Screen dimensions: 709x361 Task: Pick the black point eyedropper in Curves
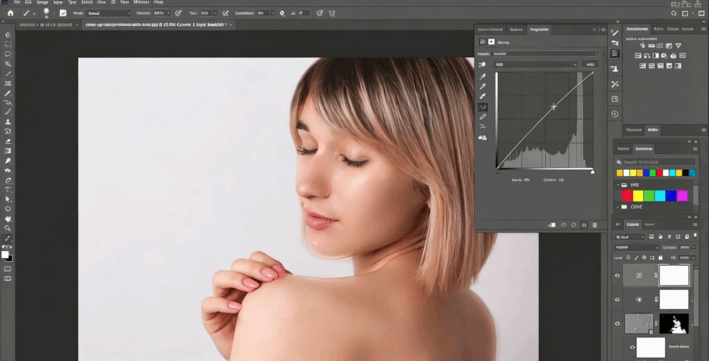(482, 77)
